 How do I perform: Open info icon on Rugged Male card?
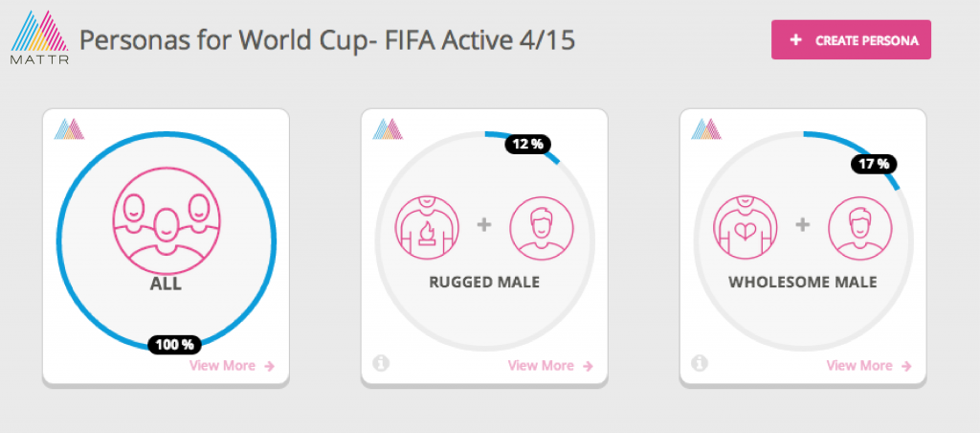point(381,363)
